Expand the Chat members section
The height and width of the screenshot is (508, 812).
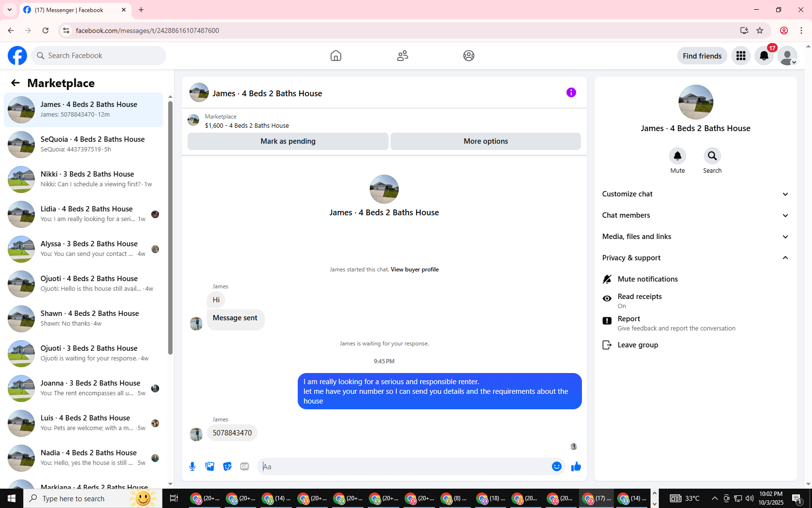pos(695,215)
